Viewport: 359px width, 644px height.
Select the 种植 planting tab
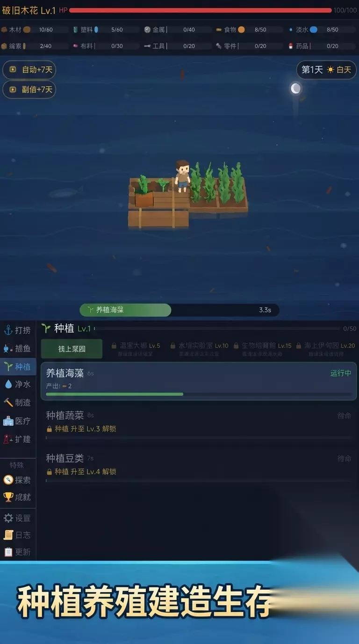click(18, 366)
